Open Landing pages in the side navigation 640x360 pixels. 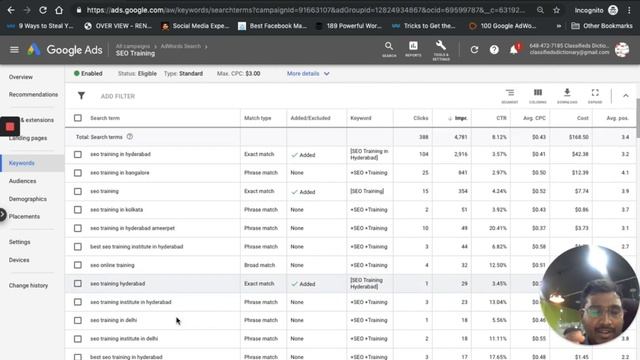point(28,138)
